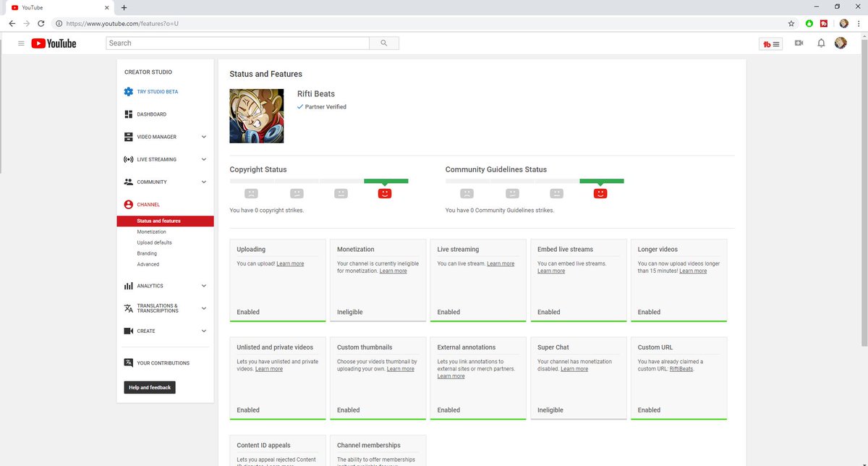The width and height of the screenshot is (868, 466).
Task: Click Learn more in Unlisted and private videos card
Action: click(269, 369)
